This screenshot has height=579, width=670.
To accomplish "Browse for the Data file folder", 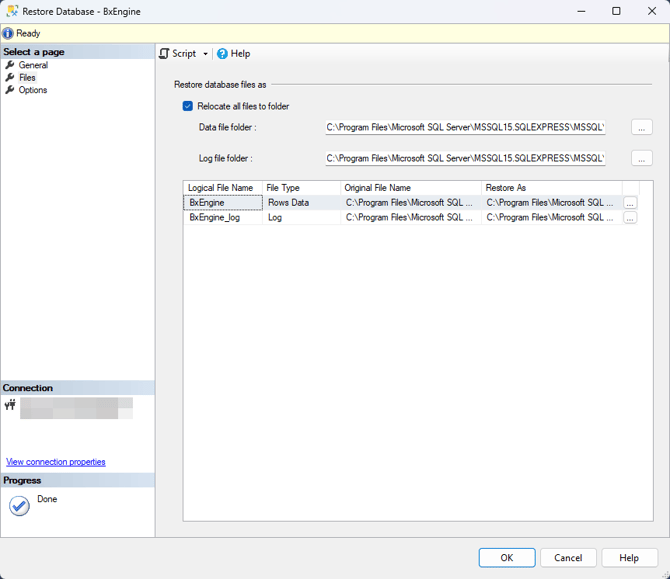I will click(641, 127).
